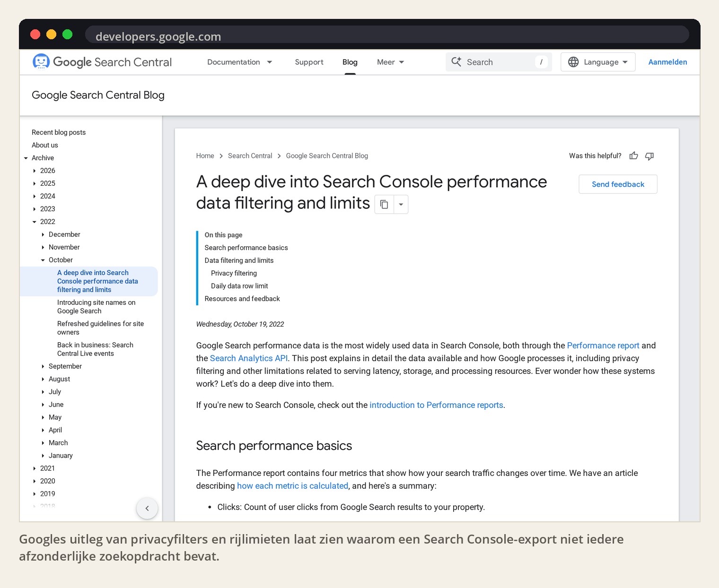
Task: Expand the July month
Action: (x=43, y=392)
